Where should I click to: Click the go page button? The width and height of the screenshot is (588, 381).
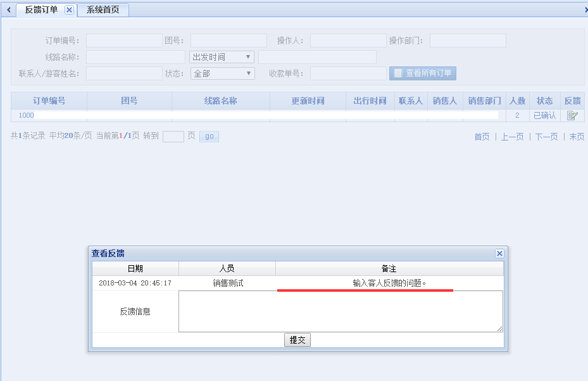coord(210,136)
